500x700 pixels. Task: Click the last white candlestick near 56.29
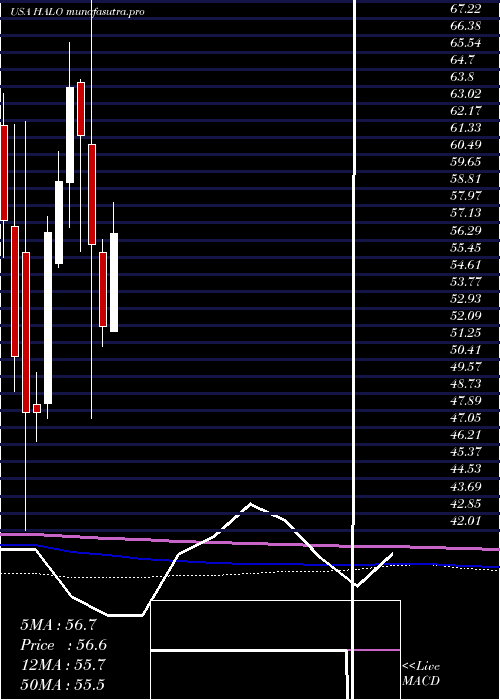(x=114, y=282)
